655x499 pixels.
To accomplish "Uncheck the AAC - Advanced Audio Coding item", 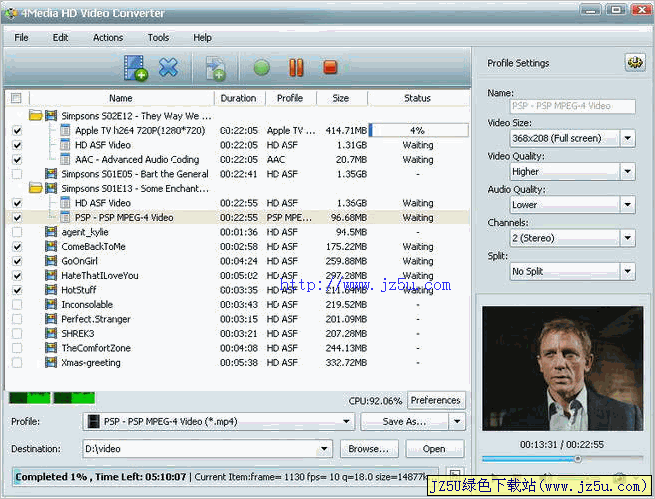I will click(x=17, y=160).
